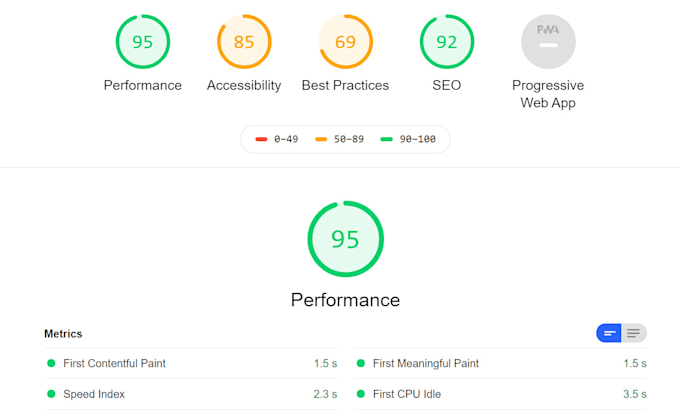The height and width of the screenshot is (410, 680).
Task: Switch Metrics to the compact bar view
Action: (609, 333)
